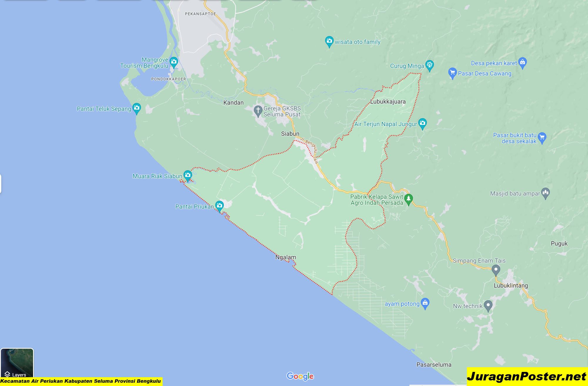Screen dimensions: 588x386
Task: Click the Lubukkajuara place name
Action: pos(388,102)
